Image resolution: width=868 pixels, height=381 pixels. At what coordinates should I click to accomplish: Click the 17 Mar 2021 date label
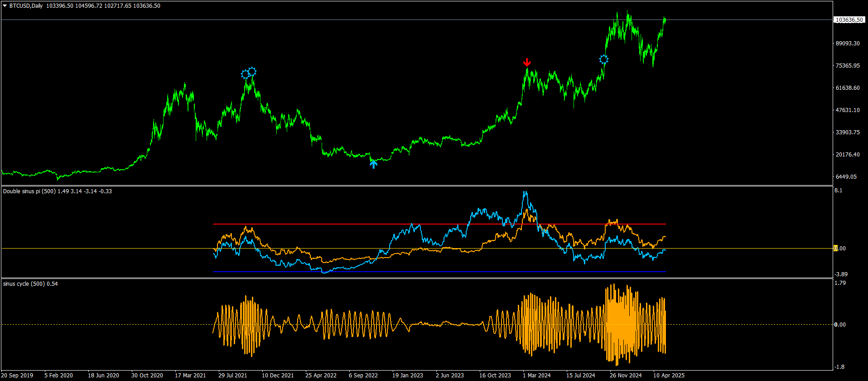pyautogui.click(x=190, y=376)
